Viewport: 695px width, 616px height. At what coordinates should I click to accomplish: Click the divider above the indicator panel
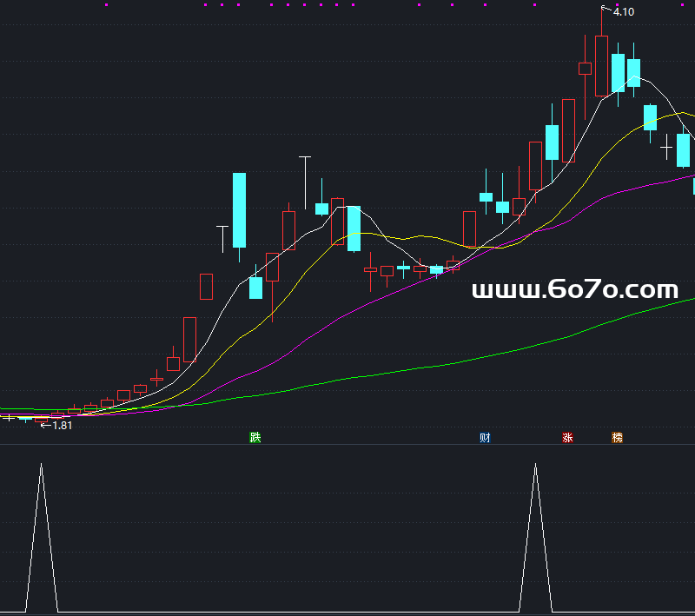347,445
